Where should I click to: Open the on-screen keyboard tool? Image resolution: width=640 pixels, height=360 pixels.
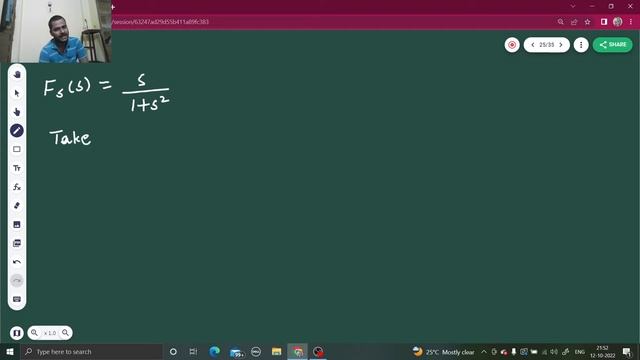click(x=17, y=299)
